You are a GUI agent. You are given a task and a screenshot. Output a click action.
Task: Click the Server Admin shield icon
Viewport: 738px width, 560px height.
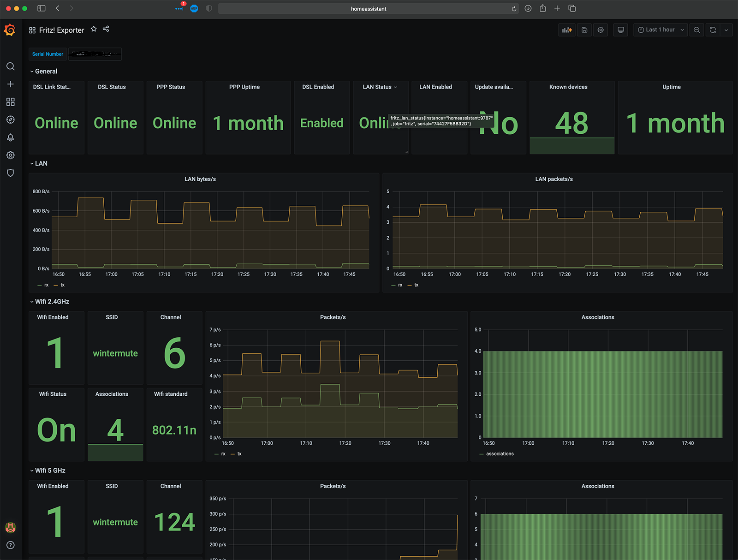pyautogui.click(x=10, y=173)
